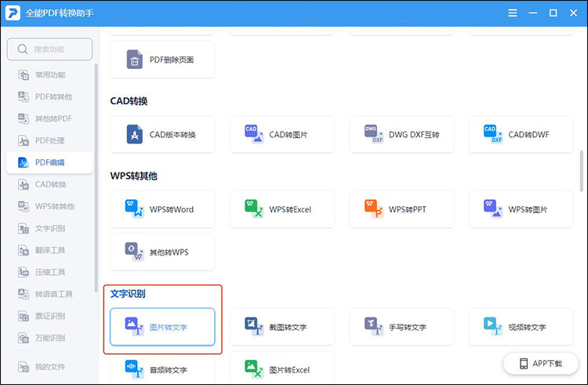The image size is (588, 385).
Task: Open the CAD版本转换 tool
Action: coord(162,135)
